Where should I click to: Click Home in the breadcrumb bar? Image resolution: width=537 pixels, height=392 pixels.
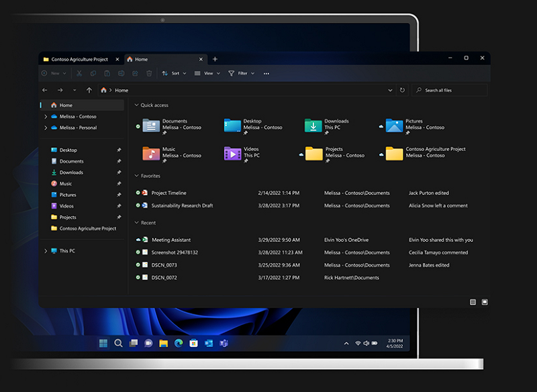pyautogui.click(x=122, y=90)
